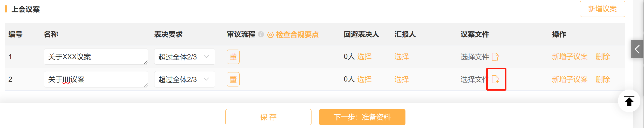The width and height of the screenshot is (644, 128).
Task: Click the 关于llll议案 name field
Action: click(96, 79)
